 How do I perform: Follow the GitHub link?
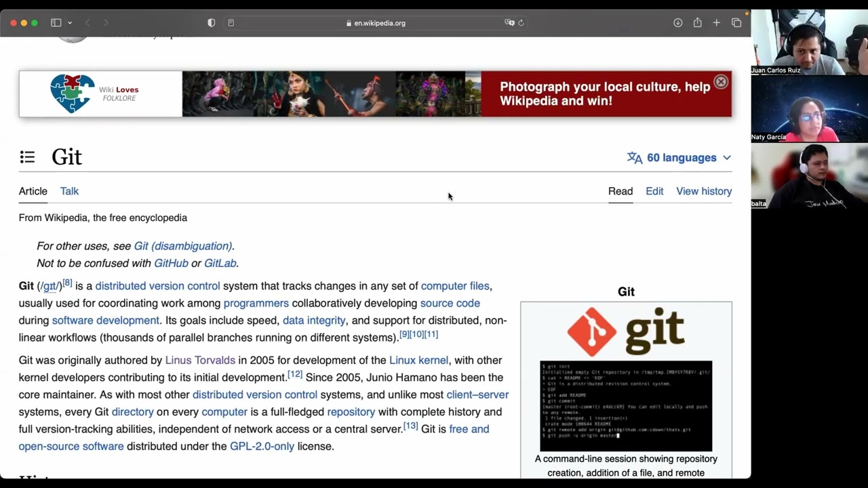(171, 263)
